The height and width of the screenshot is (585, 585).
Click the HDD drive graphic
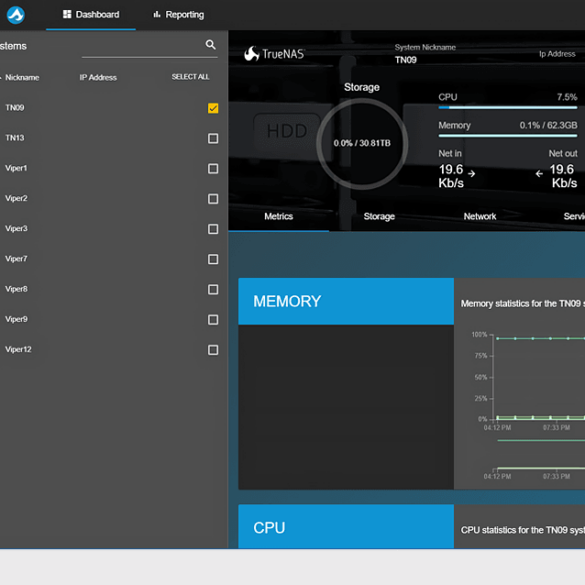[x=287, y=131]
